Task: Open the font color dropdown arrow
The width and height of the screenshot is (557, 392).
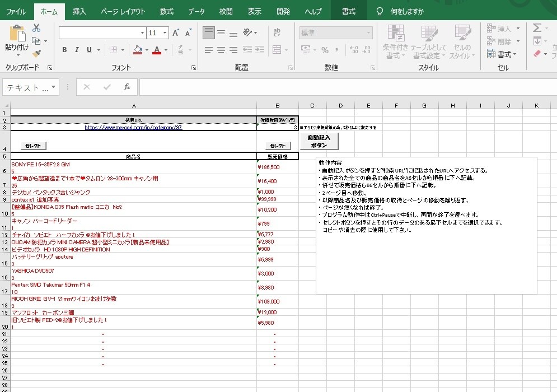Action: coord(166,50)
